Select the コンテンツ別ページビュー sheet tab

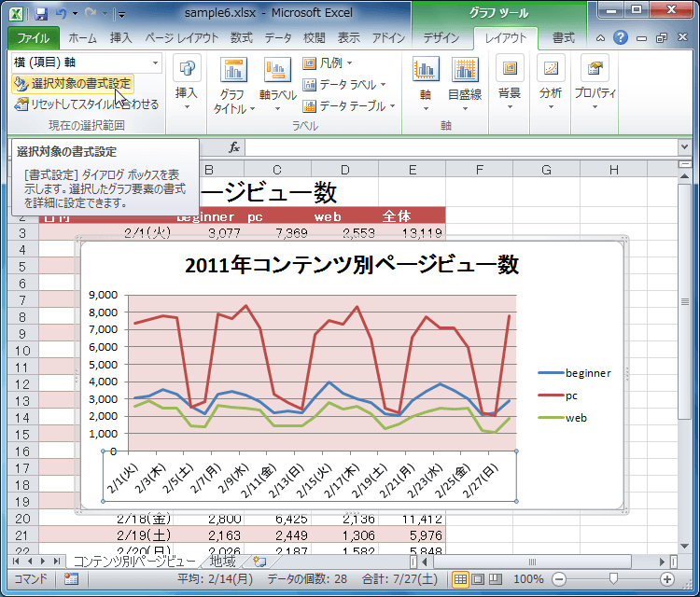click(x=133, y=561)
